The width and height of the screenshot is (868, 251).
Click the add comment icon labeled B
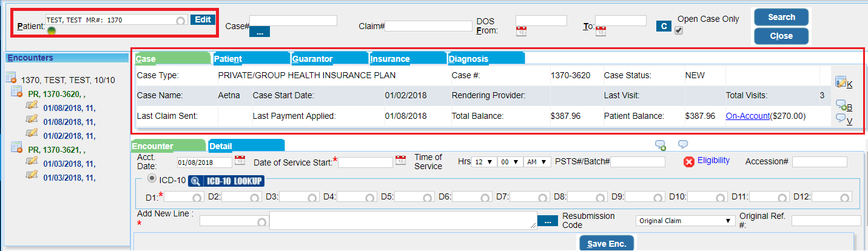click(x=841, y=105)
